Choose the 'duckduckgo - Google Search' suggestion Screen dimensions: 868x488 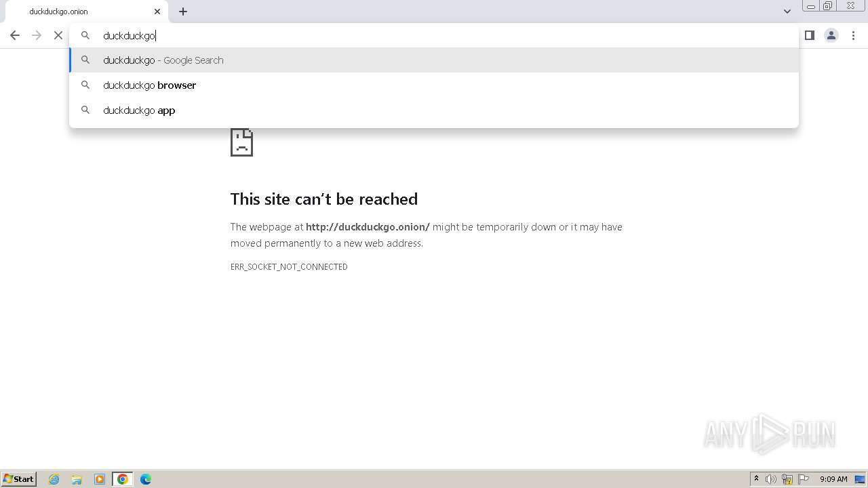434,60
